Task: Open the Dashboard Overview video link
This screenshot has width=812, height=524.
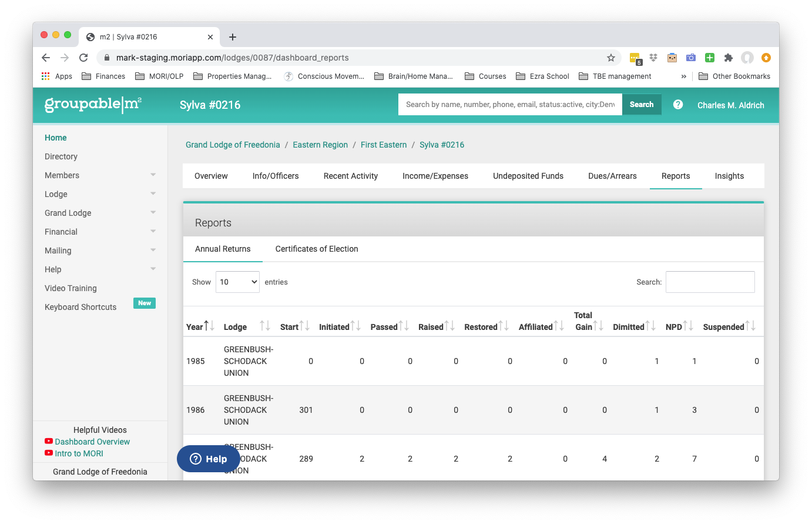Action: tap(92, 442)
